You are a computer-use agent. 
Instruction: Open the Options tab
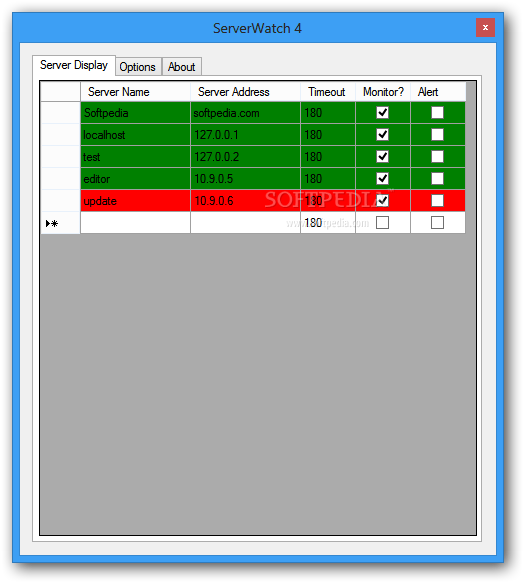pyautogui.click(x=138, y=67)
